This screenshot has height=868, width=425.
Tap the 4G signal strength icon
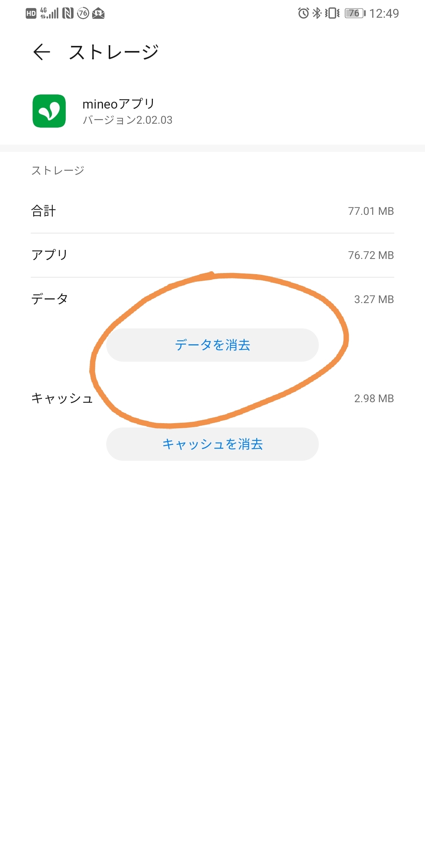[49, 13]
